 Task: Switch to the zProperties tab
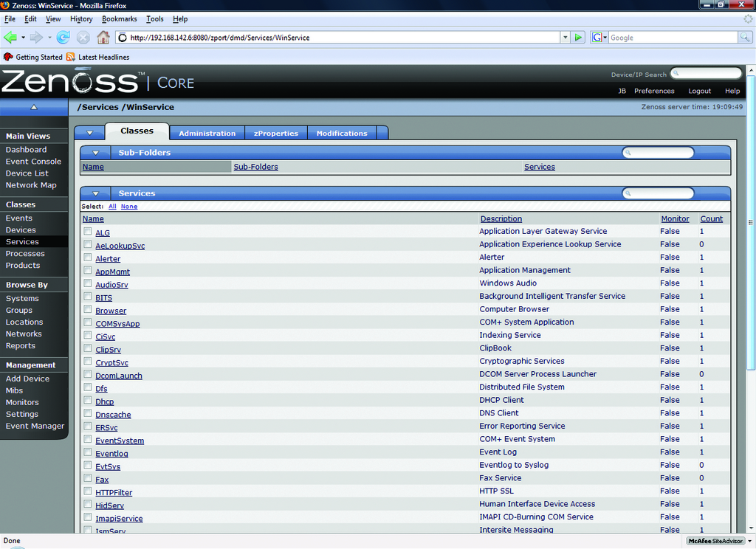point(276,134)
